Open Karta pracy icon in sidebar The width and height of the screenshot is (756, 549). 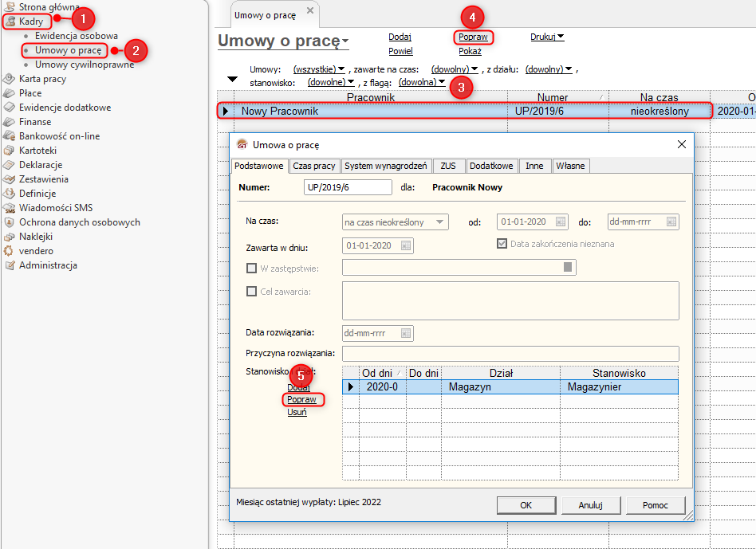[x=10, y=79]
